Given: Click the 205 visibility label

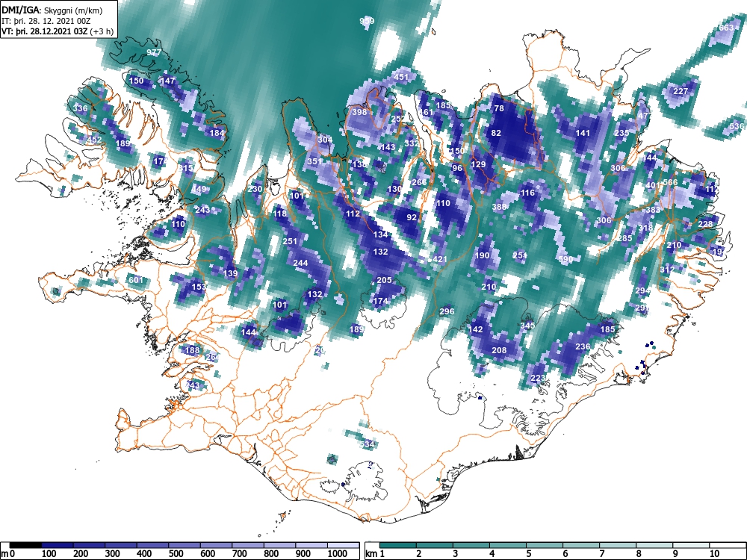Looking at the screenshot, I should pos(384,280).
